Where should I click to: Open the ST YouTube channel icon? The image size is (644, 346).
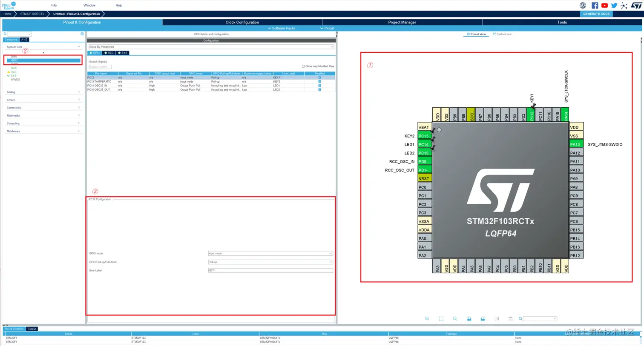click(x=604, y=6)
